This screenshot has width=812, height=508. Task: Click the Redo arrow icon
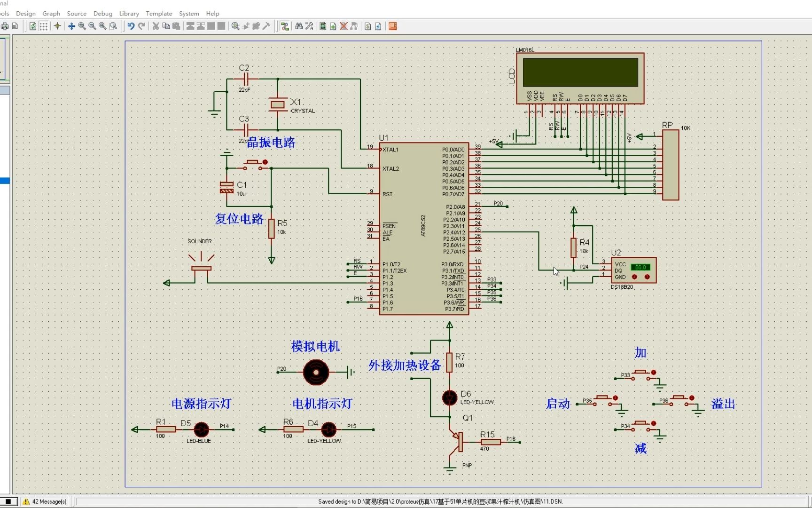[x=141, y=26]
